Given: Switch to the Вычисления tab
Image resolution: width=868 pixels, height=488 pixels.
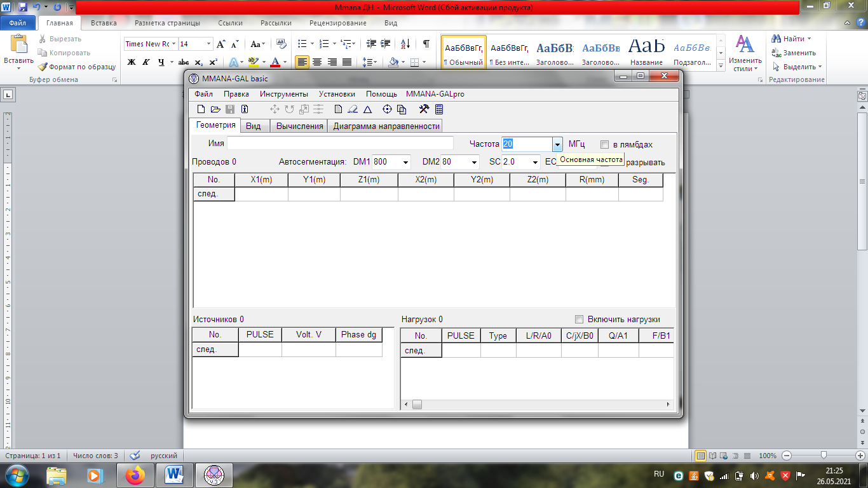Looking at the screenshot, I should [x=299, y=126].
